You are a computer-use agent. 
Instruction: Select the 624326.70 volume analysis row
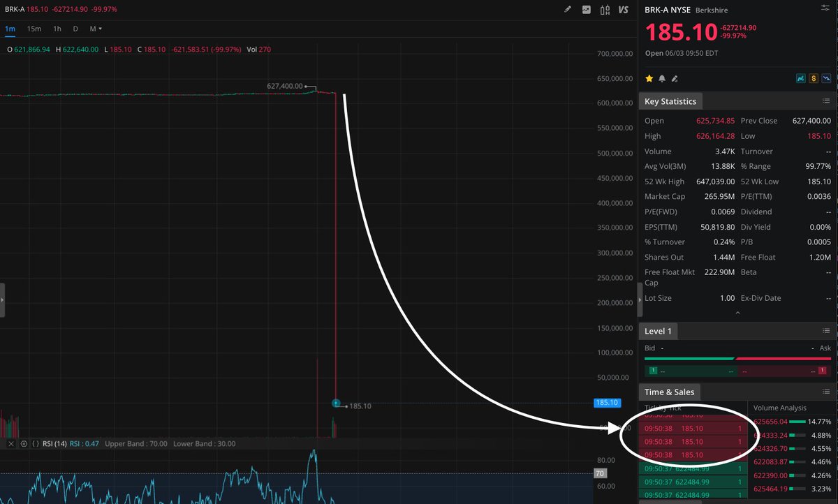(793, 449)
